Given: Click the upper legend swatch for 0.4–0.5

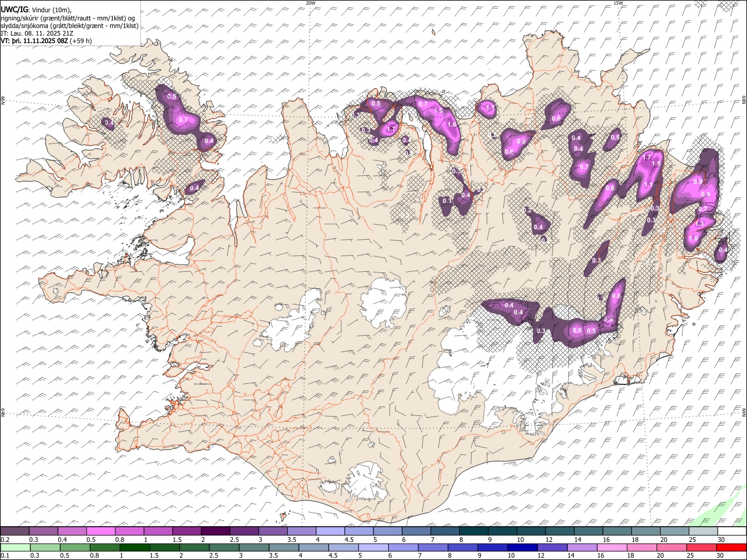Looking at the screenshot, I should point(72,531).
